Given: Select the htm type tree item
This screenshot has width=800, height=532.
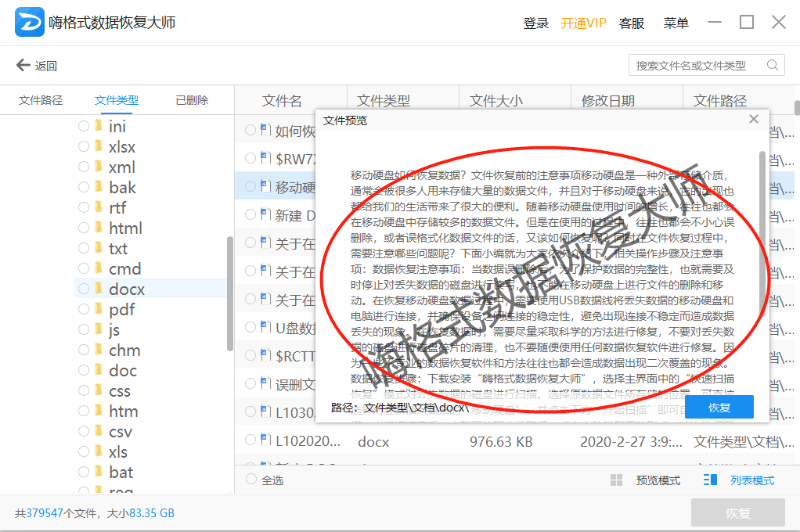Looking at the screenshot, I should click(x=124, y=411).
